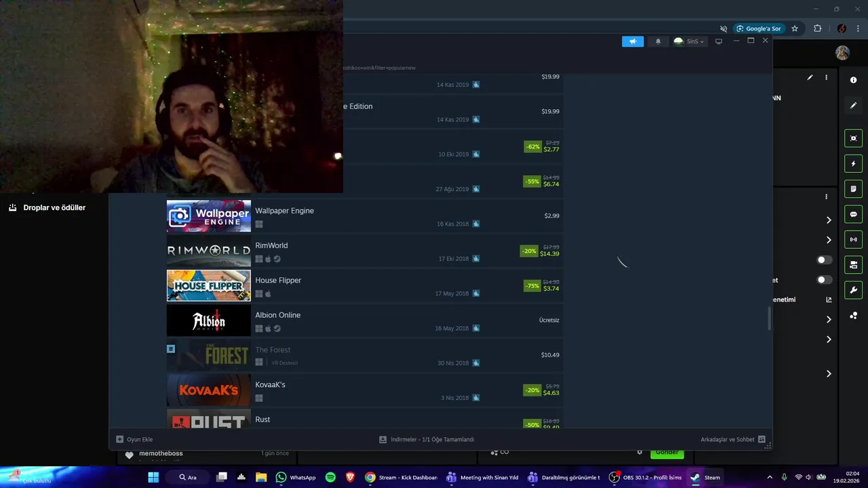The width and height of the screenshot is (868, 488).
Task: Click the broadcast signal icon in Kick sidebar
Action: (x=853, y=239)
